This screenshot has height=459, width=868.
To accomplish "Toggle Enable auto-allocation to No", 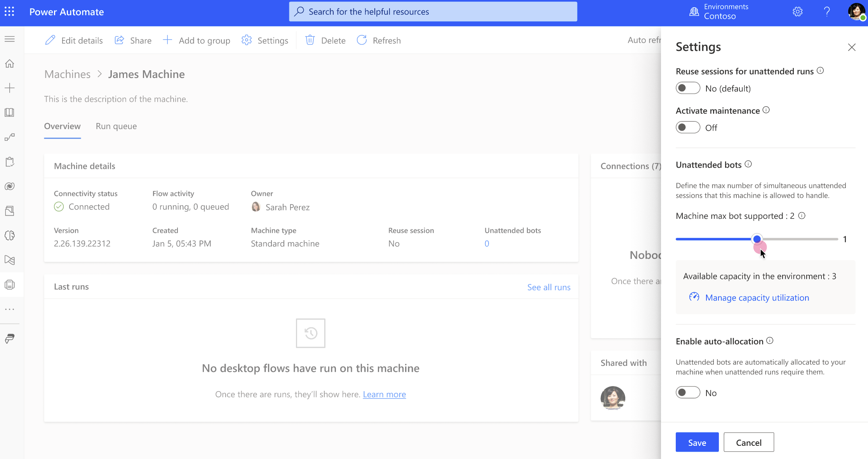I will pos(688,392).
